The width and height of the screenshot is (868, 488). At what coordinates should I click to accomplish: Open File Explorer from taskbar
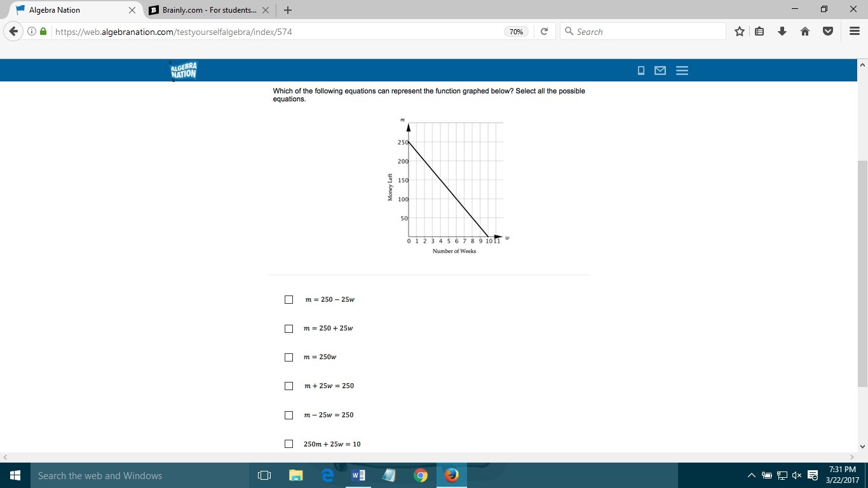[296, 475]
